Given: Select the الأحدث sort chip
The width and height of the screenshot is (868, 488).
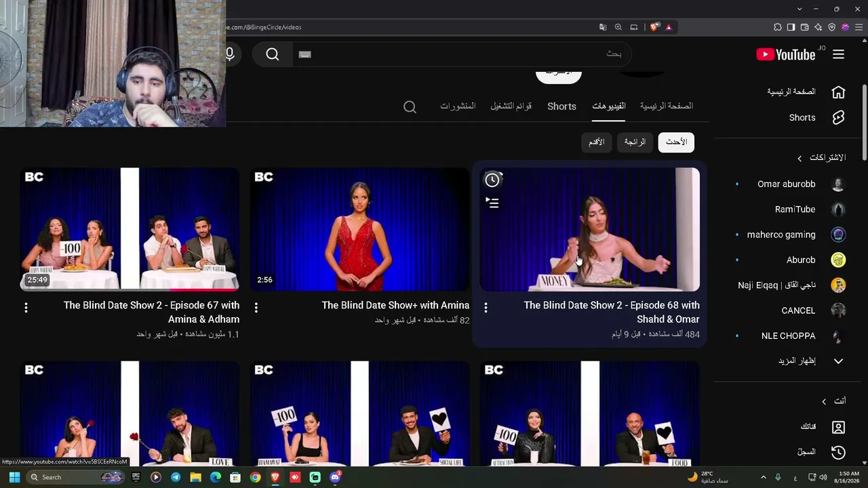Looking at the screenshot, I should (676, 142).
